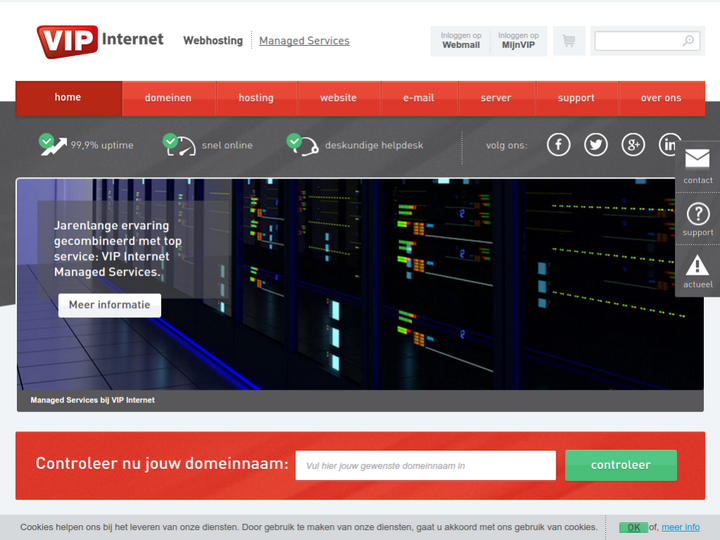This screenshot has width=720, height=540.
Task: Log in to Webmail
Action: tap(461, 41)
